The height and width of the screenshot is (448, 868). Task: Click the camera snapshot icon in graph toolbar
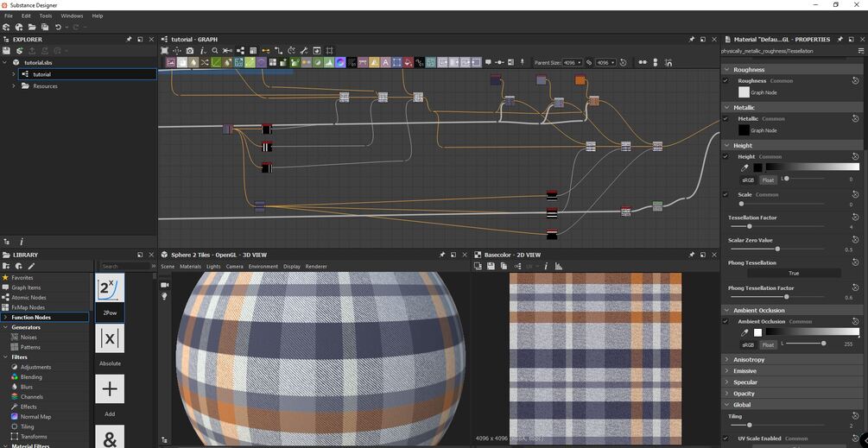(x=190, y=50)
